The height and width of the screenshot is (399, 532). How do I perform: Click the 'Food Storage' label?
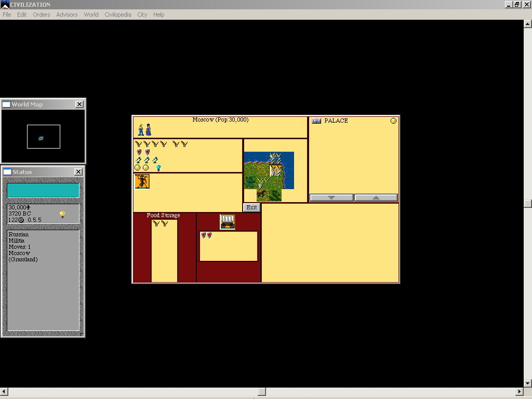163,216
